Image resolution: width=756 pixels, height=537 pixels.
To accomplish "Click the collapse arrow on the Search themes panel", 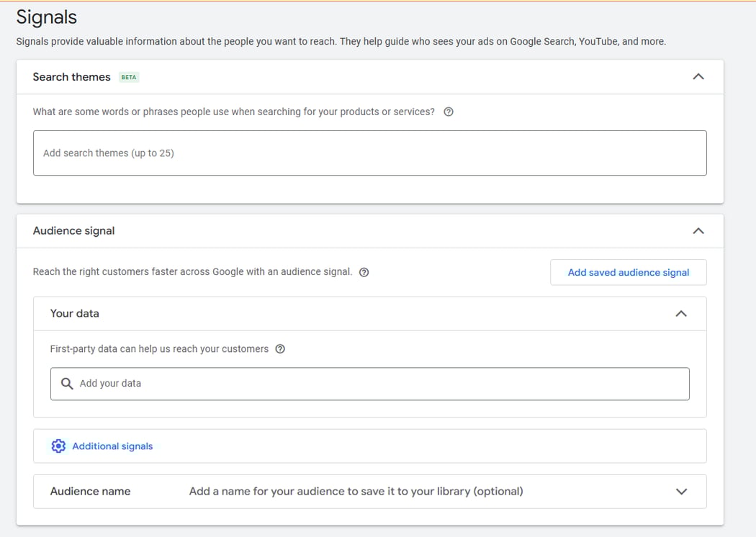I will 698,76.
